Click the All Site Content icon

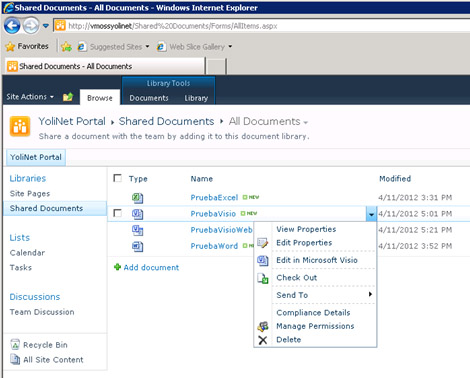point(15,359)
